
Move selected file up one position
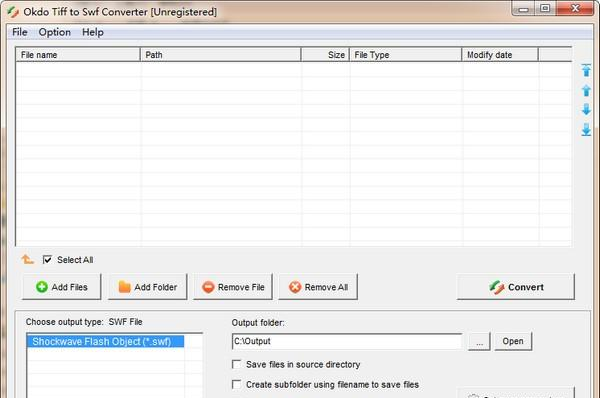pyautogui.click(x=586, y=90)
